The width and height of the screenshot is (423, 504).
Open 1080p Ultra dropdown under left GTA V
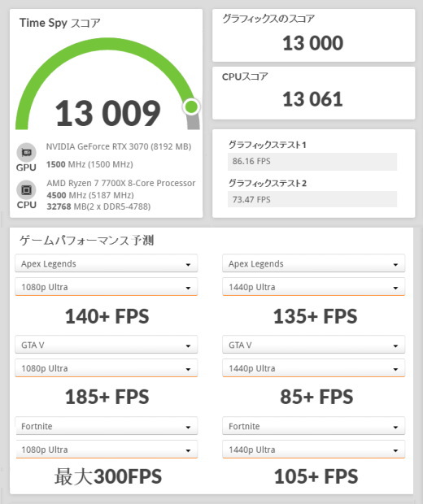click(106, 368)
